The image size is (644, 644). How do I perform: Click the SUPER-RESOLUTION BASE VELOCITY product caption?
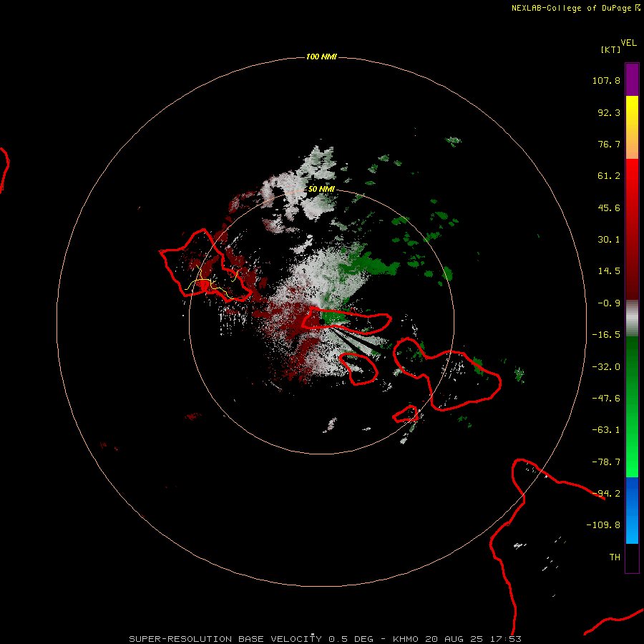(225, 639)
